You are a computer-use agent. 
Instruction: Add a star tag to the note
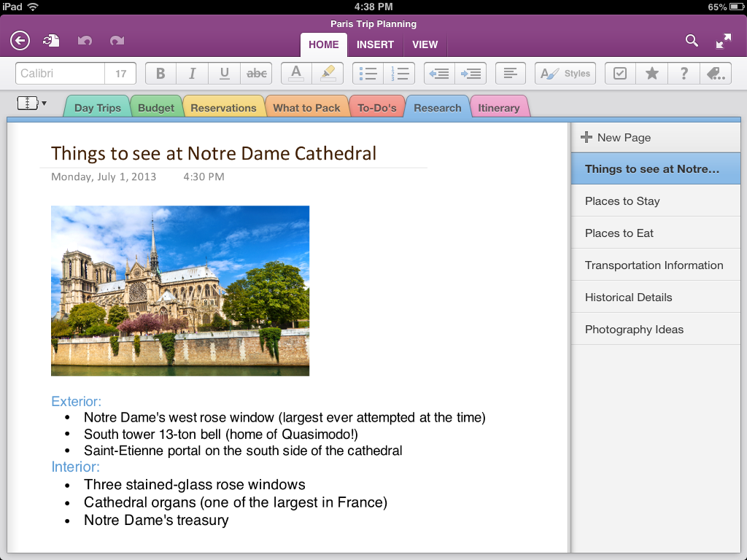651,74
